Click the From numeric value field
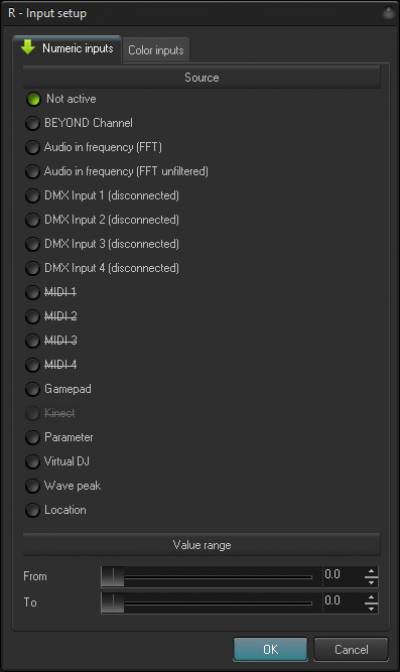This screenshot has width=400, height=672. coord(342,575)
